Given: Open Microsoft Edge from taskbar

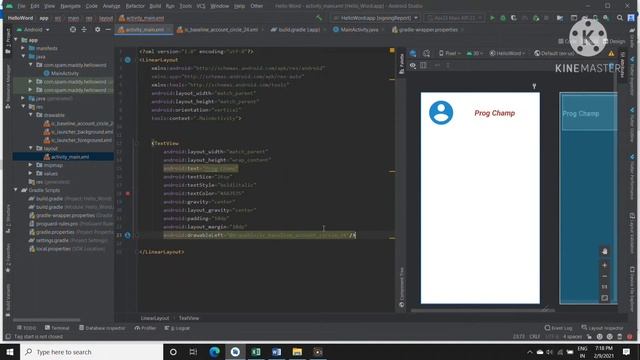Looking at the screenshot, I should click(214, 352).
